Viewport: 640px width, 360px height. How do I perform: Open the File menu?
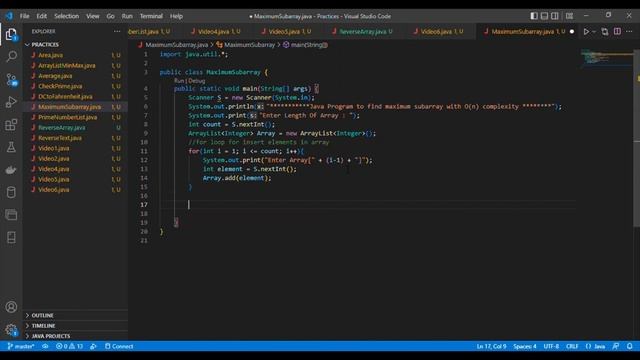click(24, 16)
